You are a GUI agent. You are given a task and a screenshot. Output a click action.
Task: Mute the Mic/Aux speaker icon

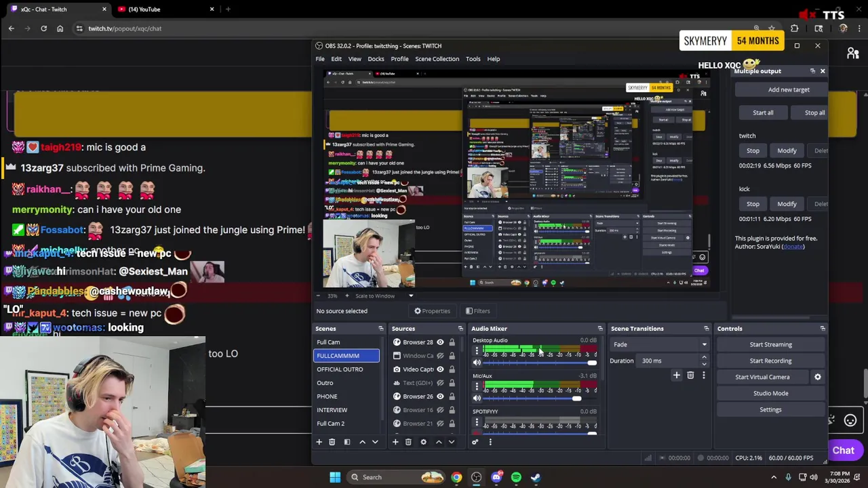(x=477, y=399)
